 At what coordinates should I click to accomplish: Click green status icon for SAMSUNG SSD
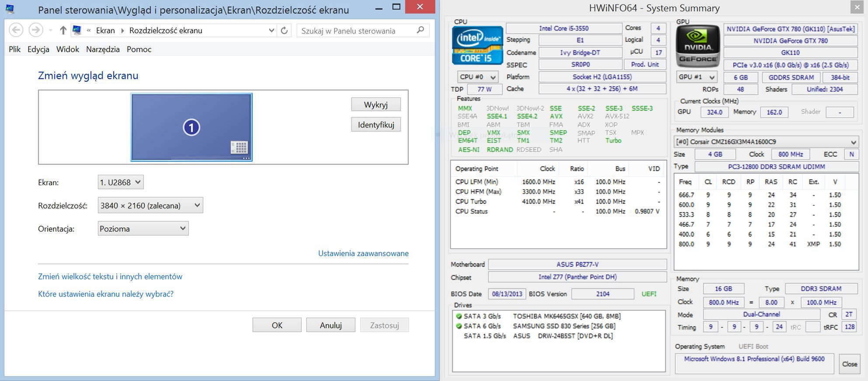[x=458, y=326]
